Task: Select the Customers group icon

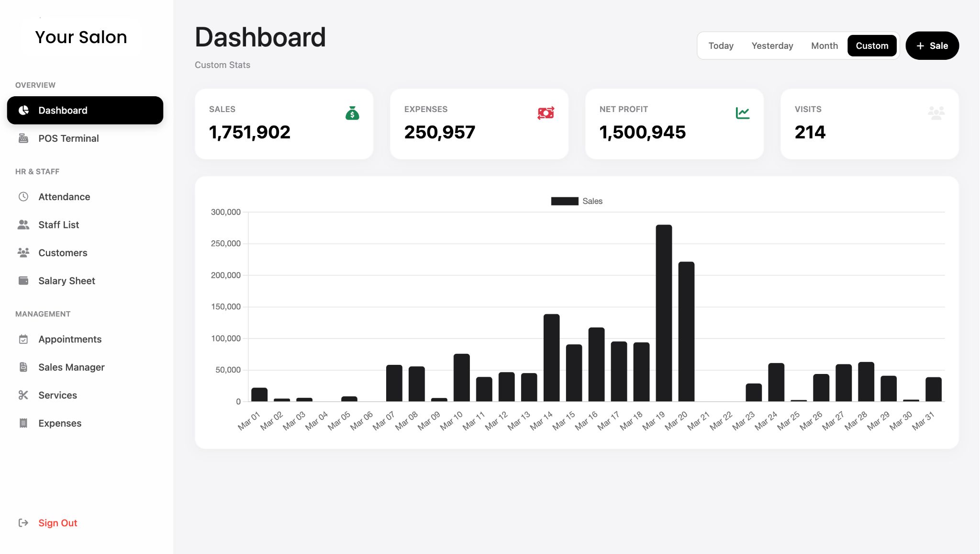Action: (x=23, y=252)
